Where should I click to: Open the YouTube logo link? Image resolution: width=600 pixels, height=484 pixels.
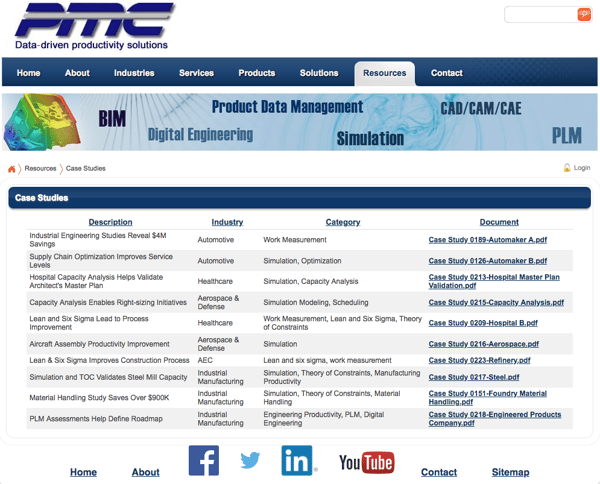pyautogui.click(x=367, y=462)
